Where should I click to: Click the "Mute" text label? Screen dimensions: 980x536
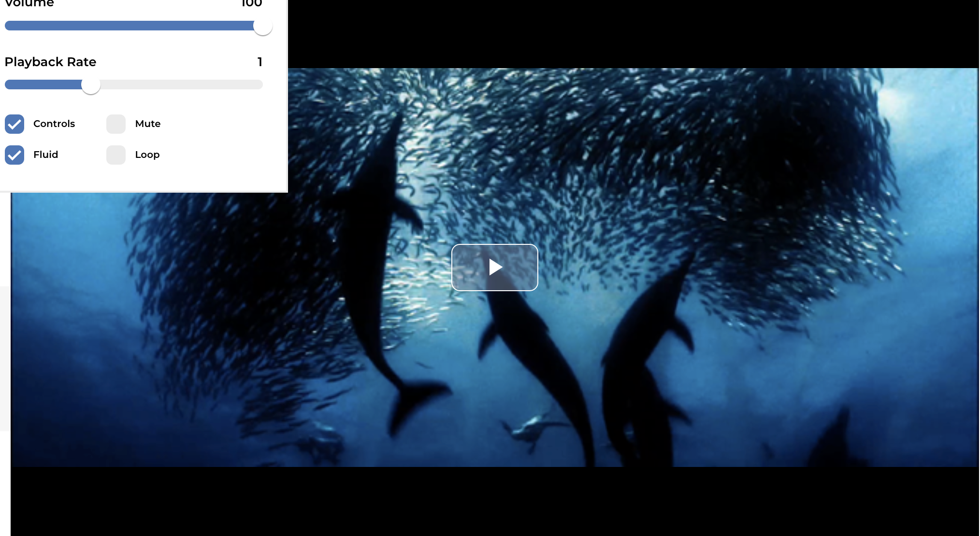pos(148,124)
